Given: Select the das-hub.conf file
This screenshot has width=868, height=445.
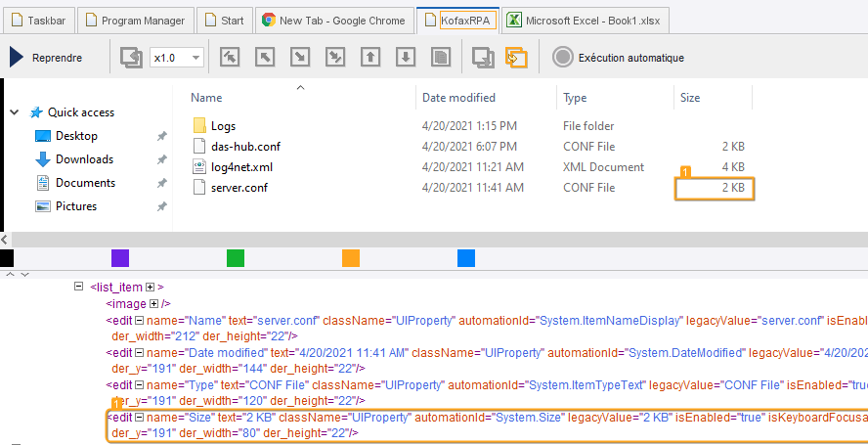Looking at the screenshot, I should pyautogui.click(x=244, y=146).
